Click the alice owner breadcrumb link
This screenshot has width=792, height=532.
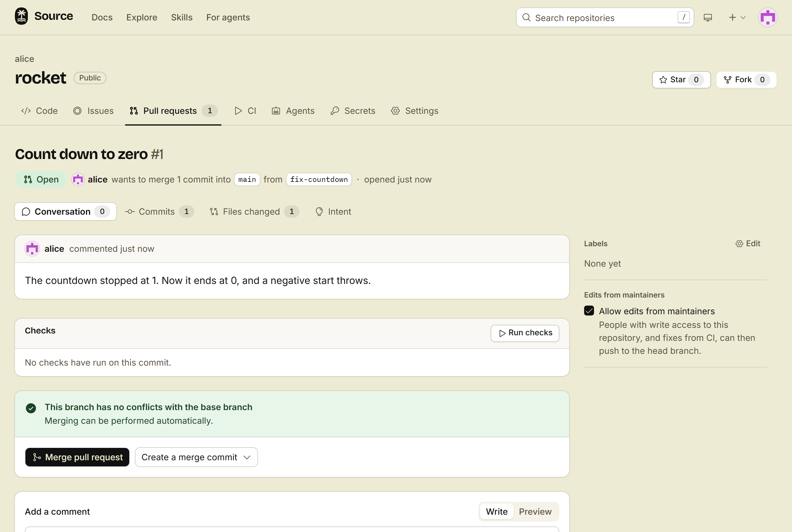(24, 59)
